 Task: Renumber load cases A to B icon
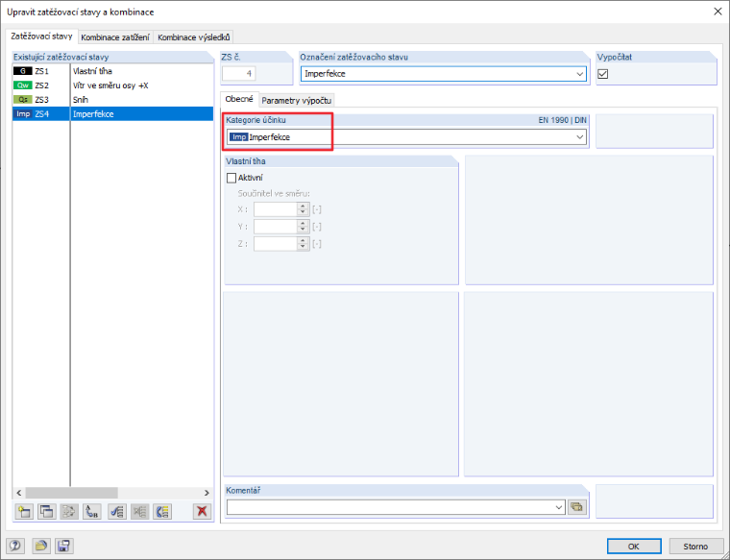[92, 512]
